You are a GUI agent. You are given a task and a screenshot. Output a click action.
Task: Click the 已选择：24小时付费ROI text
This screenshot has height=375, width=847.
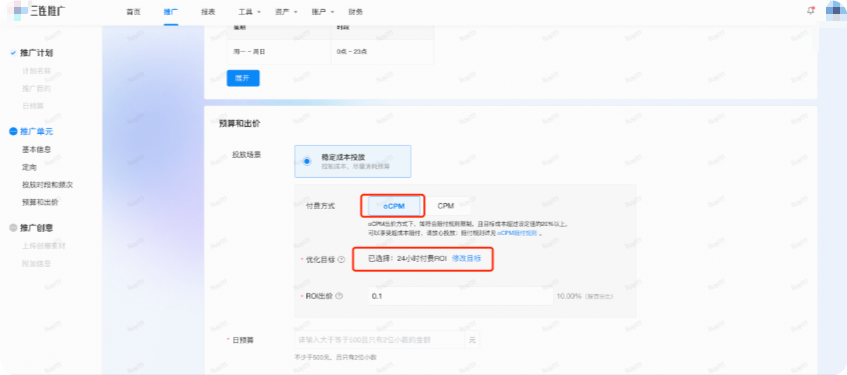point(407,259)
